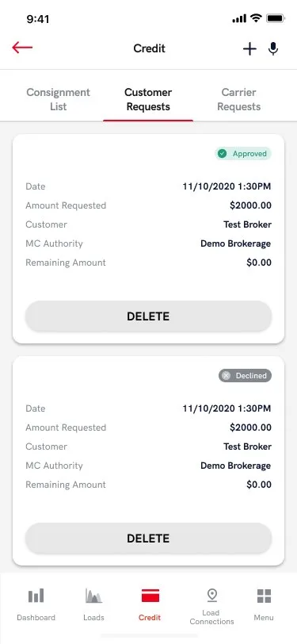Activate the microphone voice input icon
This screenshot has height=644, width=297.
tap(273, 49)
